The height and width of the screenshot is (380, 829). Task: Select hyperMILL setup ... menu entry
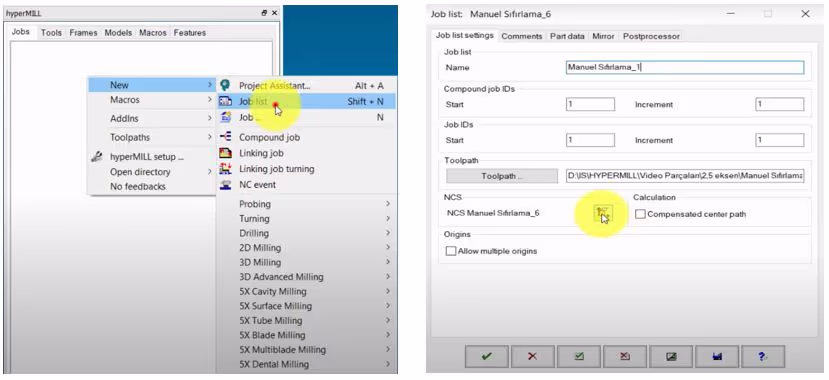click(152, 156)
